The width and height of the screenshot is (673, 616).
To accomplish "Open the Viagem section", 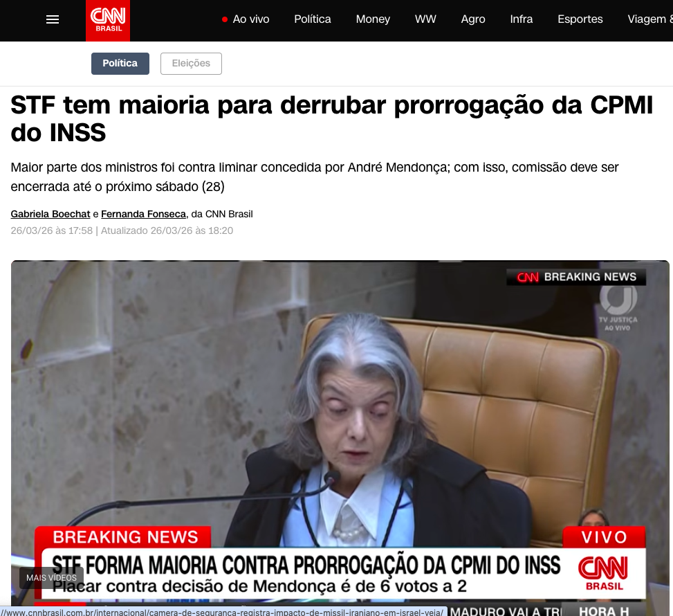I will [649, 19].
